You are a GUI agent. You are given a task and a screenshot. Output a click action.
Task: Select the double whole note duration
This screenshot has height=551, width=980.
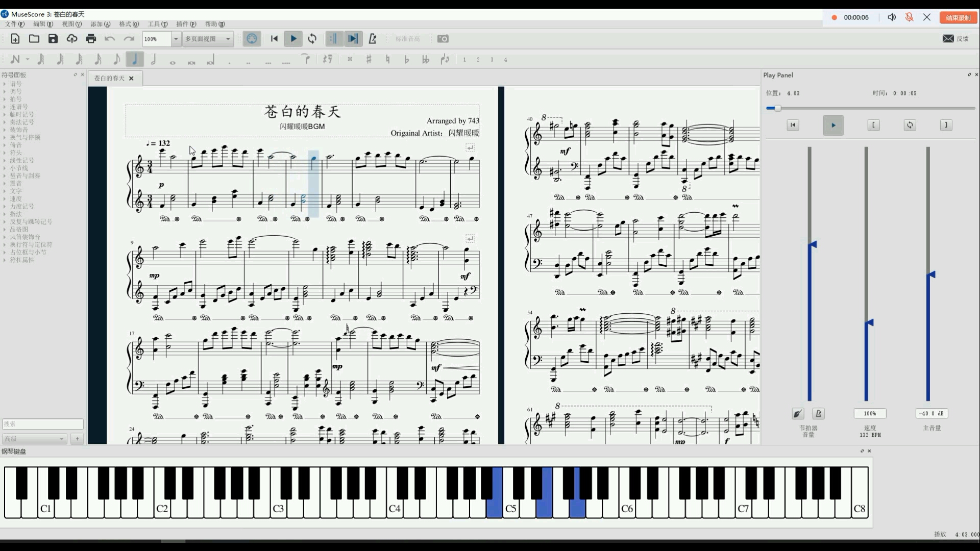coord(191,62)
